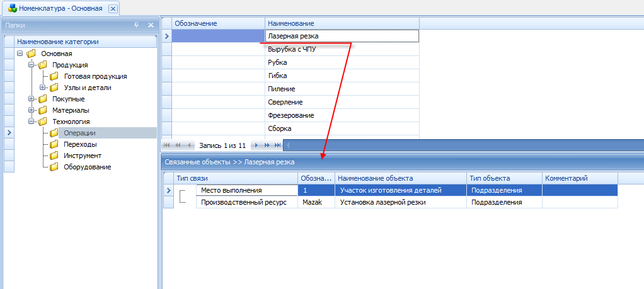
Task: Expand the Покупные folder
Action: (x=31, y=99)
